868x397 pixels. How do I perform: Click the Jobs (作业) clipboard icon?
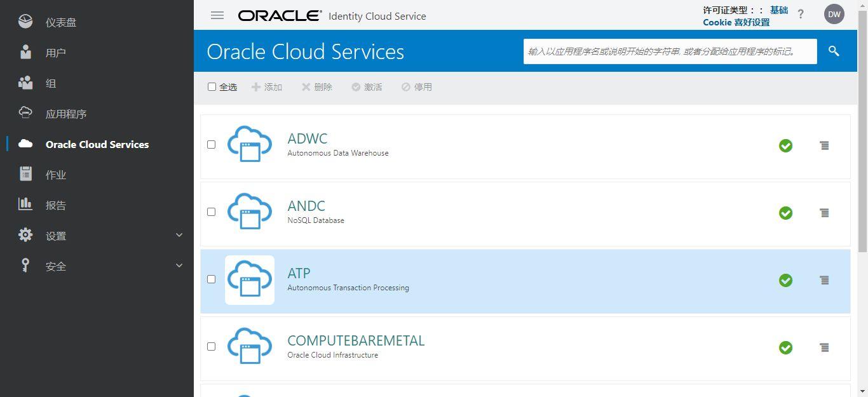click(25, 174)
